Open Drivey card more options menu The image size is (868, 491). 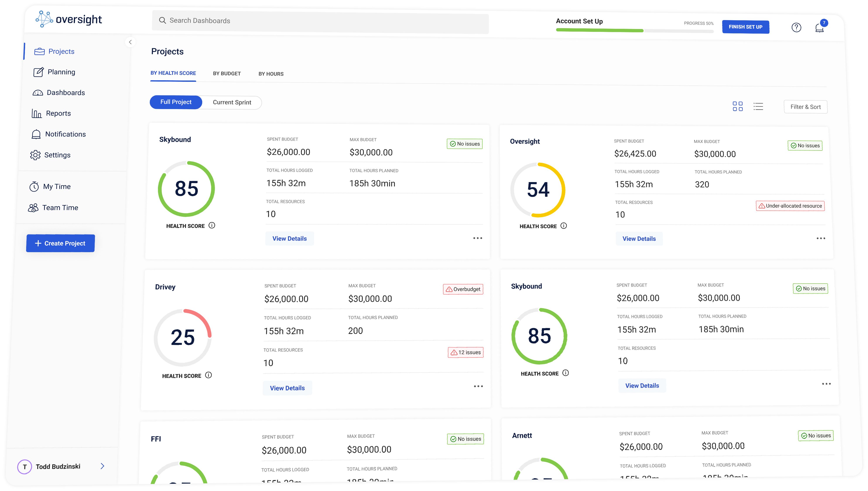[x=478, y=386]
